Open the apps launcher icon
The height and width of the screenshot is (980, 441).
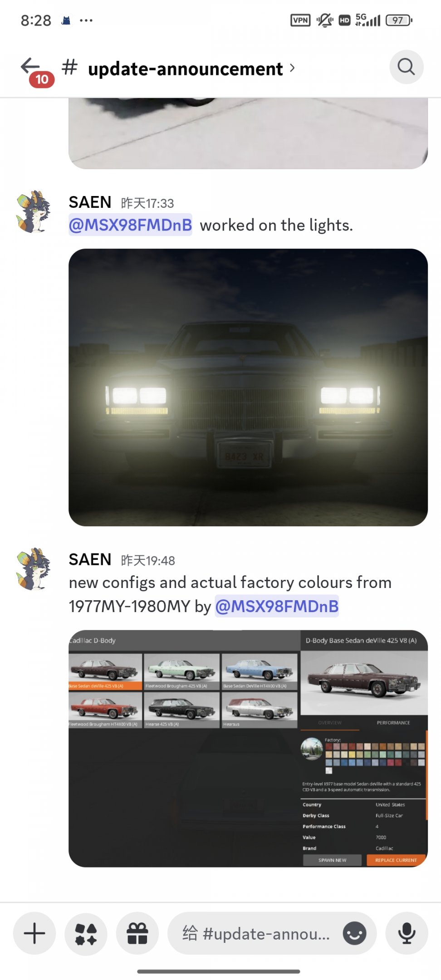(86, 934)
